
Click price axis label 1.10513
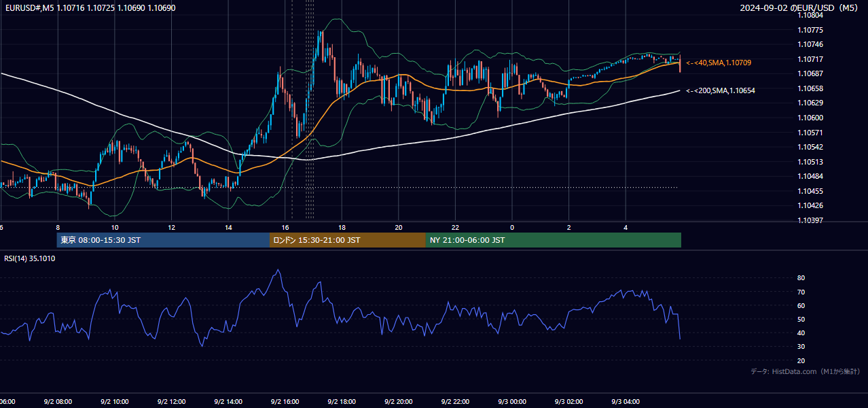pyautogui.click(x=810, y=162)
